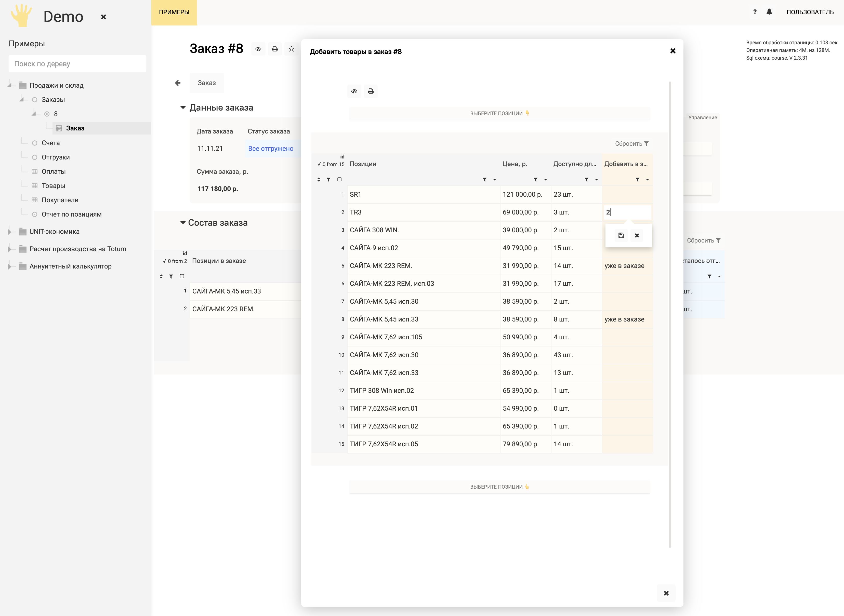Image resolution: width=844 pixels, height=616 pixels.
Task: Click the SR1 position cell
Action: click(x=423, y=195)
